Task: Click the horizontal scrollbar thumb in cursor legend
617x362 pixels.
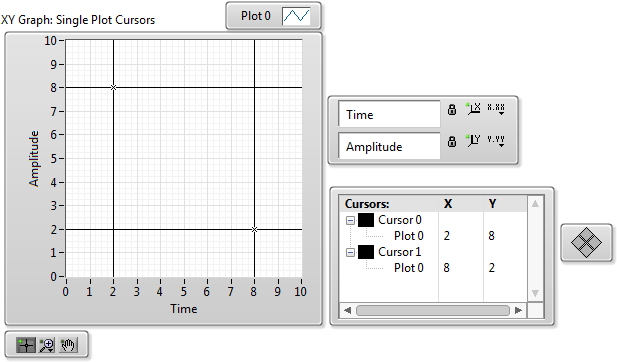Action: pyautogui.click(x=433, y=310)
